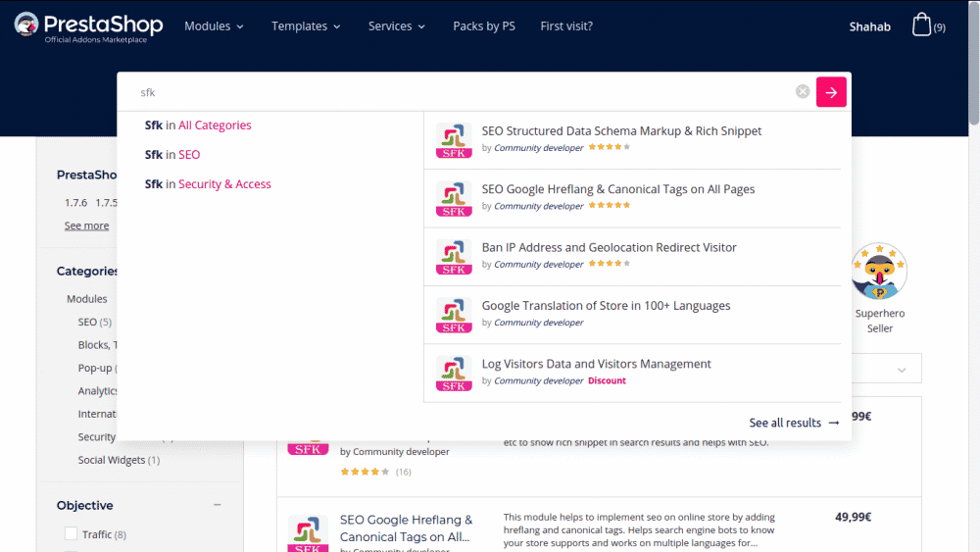Collapse the Objective filter section
Screen dimensions: 980x552
[217, 505]
